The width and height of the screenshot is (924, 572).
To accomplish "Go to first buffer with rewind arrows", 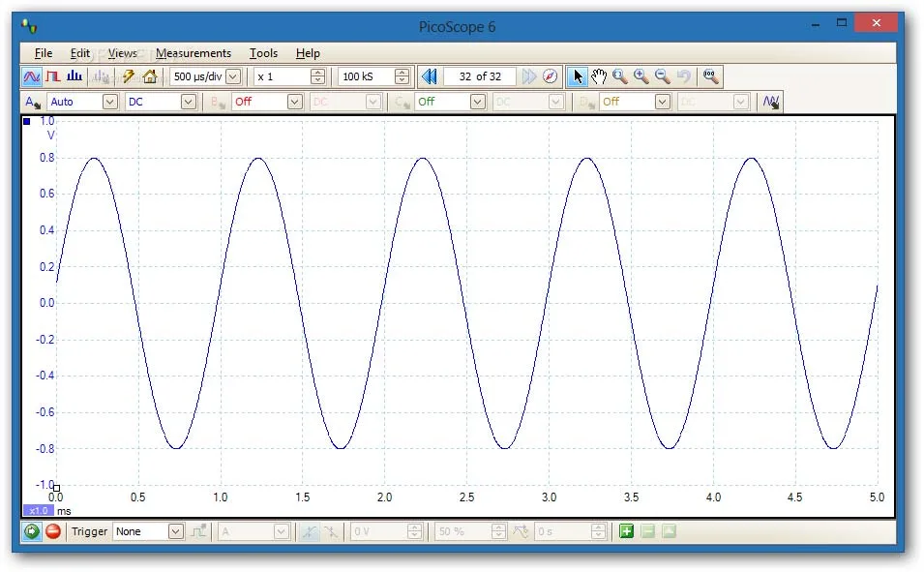I will 429,76.
